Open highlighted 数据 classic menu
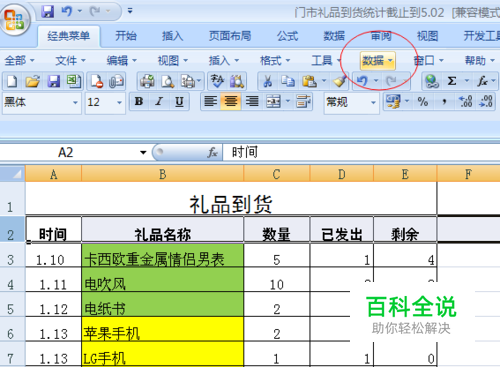Image resolution: width=500 pixels, height=367 pixels. (378, 61)
